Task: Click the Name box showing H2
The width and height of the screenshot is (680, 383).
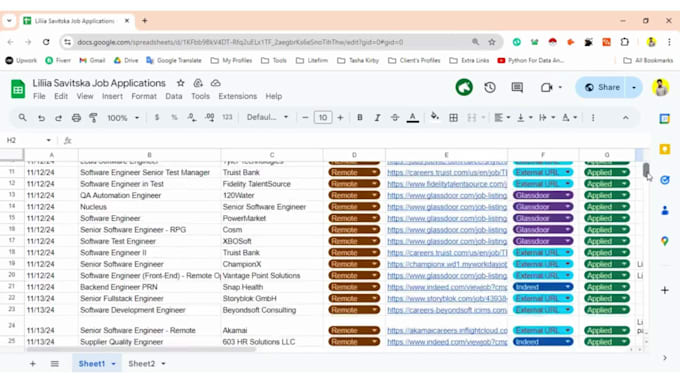Action: point(28,140)
